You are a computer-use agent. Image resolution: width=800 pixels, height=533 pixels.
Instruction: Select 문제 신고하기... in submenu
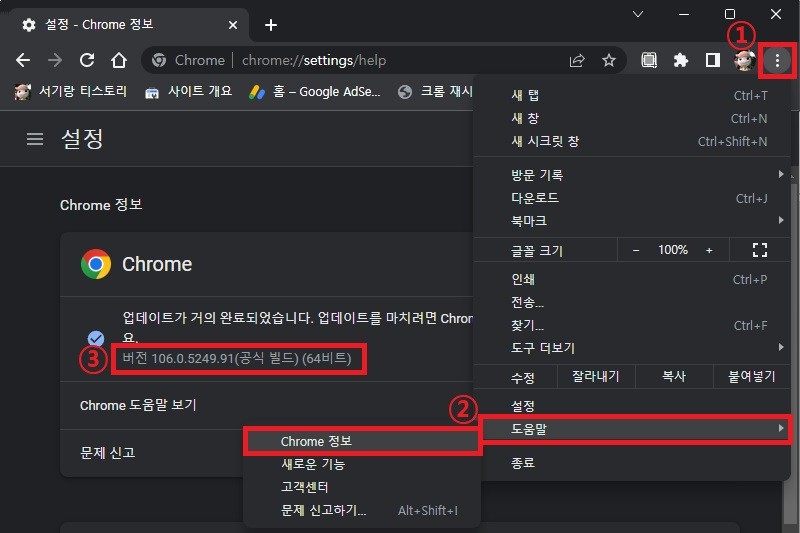click(362, 510)
